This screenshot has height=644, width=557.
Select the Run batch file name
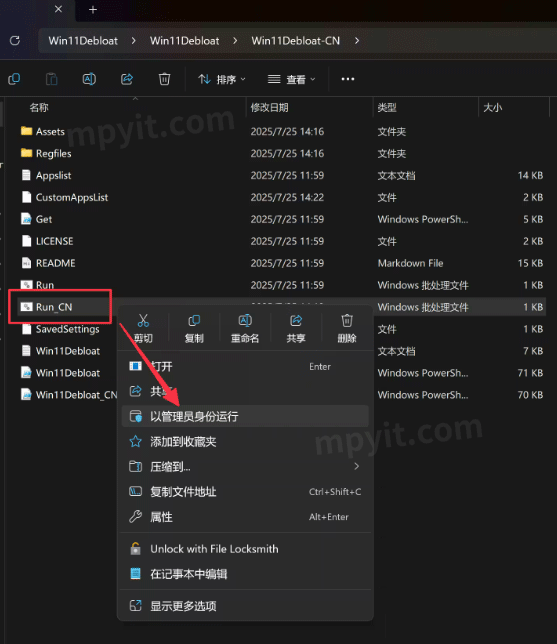[x=45, y=285]
